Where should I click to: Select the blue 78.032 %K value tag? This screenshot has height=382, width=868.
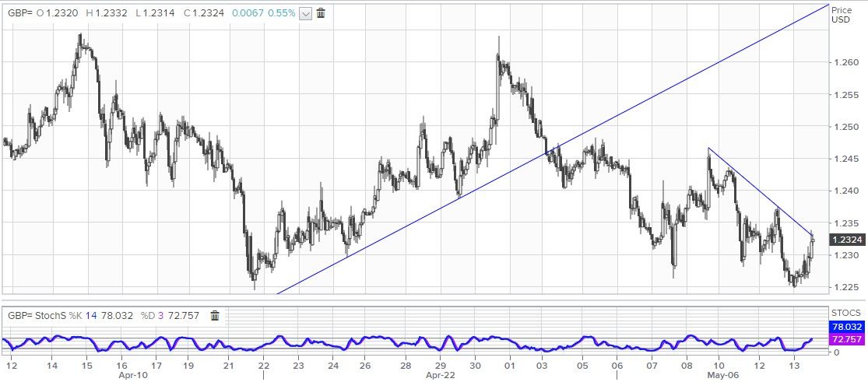[x=846, y=328]
